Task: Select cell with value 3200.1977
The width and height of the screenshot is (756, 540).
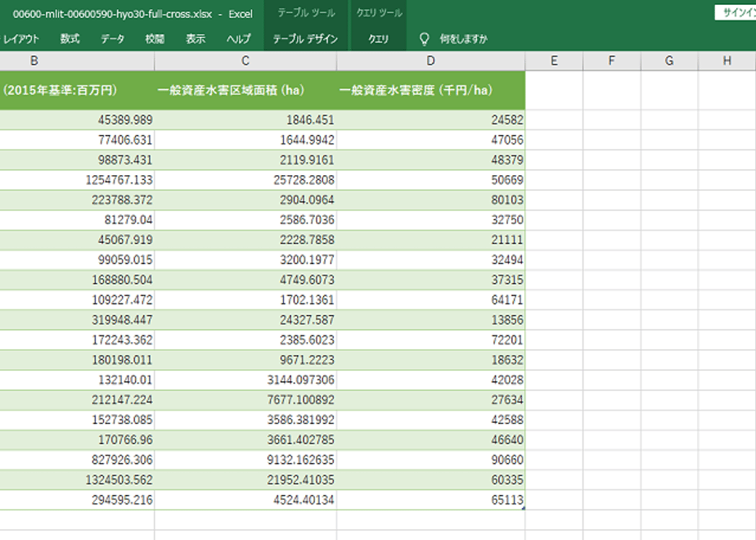Action: (x=245, y=260)
